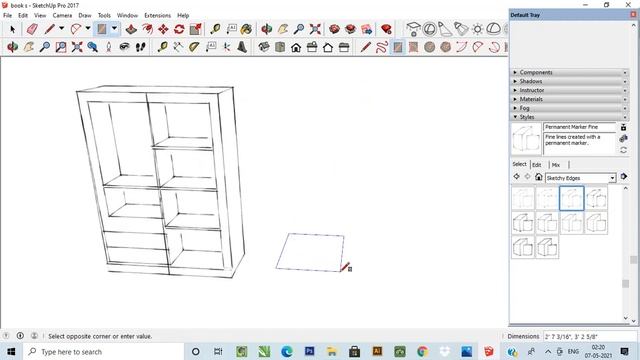Click the Extension Warehouse ruby icon

[x=386, y=29]
